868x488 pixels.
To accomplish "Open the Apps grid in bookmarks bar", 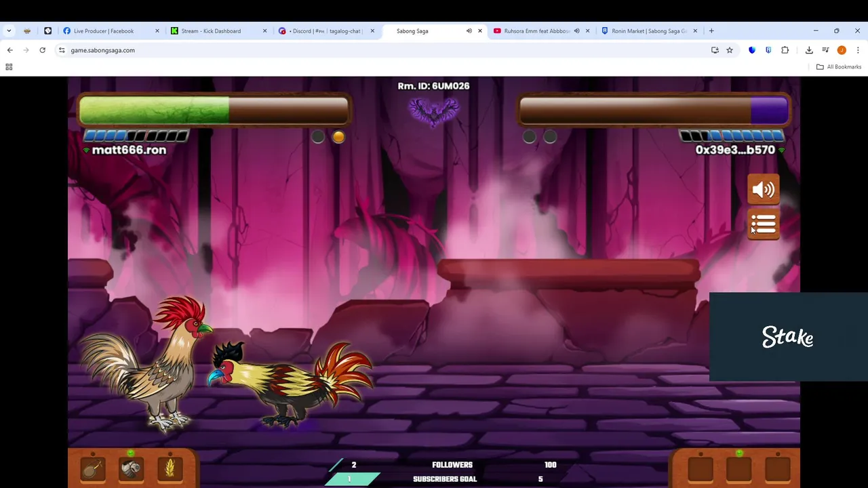I will pos(9,66).
